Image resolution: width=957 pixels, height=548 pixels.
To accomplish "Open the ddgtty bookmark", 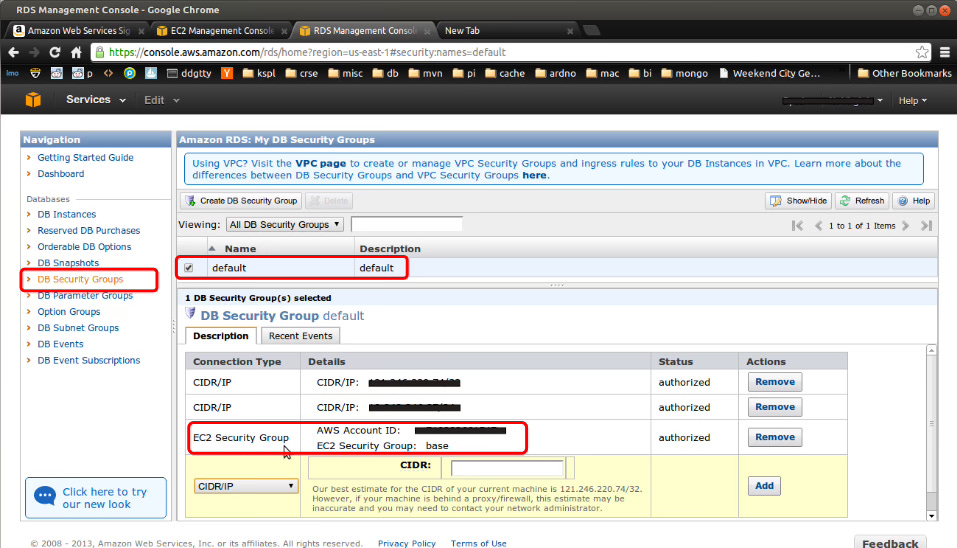I will pos(189,73).
